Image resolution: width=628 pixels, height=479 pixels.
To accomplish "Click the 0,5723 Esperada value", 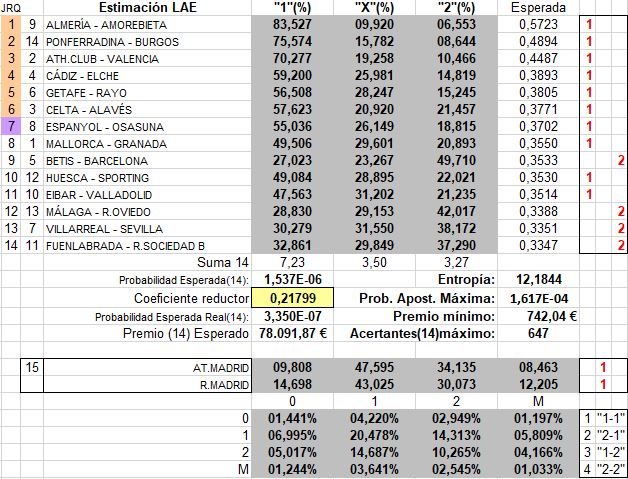I will point(538,24).
